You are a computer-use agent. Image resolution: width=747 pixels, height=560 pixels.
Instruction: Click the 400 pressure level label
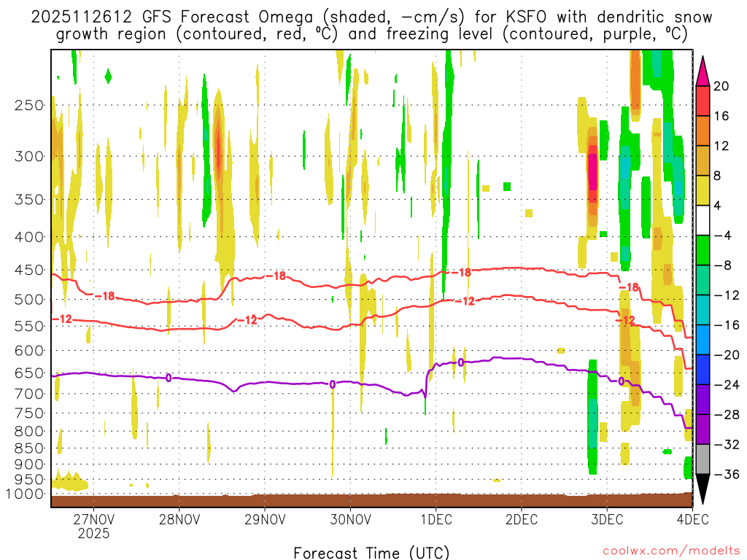(29, 237)
